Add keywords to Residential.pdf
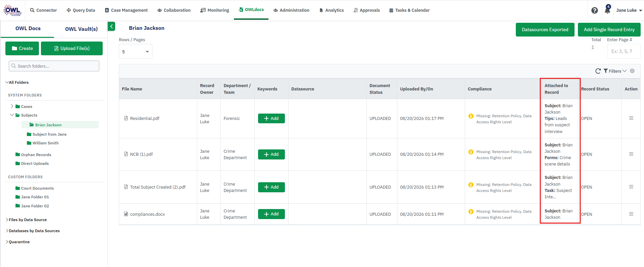The image size is (644, 267). [271, 118]
